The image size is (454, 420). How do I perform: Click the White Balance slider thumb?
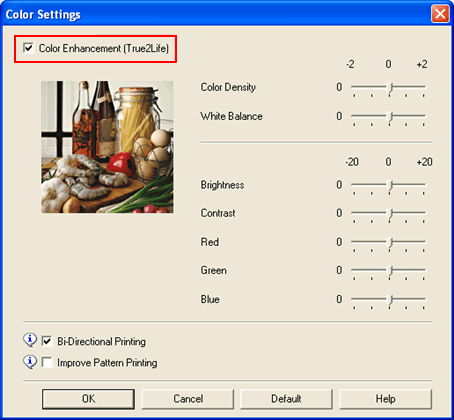point(390,117)
